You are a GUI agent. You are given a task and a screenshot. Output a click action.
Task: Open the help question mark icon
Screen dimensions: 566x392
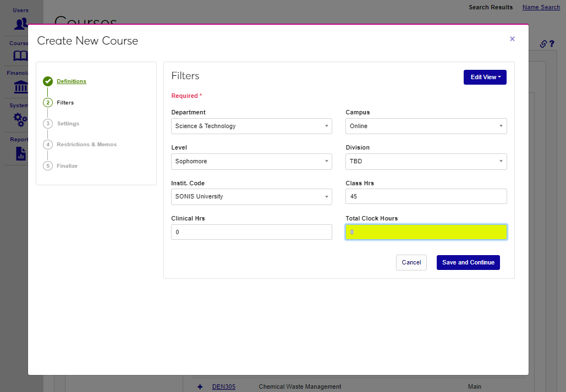[x=551, y=44]
